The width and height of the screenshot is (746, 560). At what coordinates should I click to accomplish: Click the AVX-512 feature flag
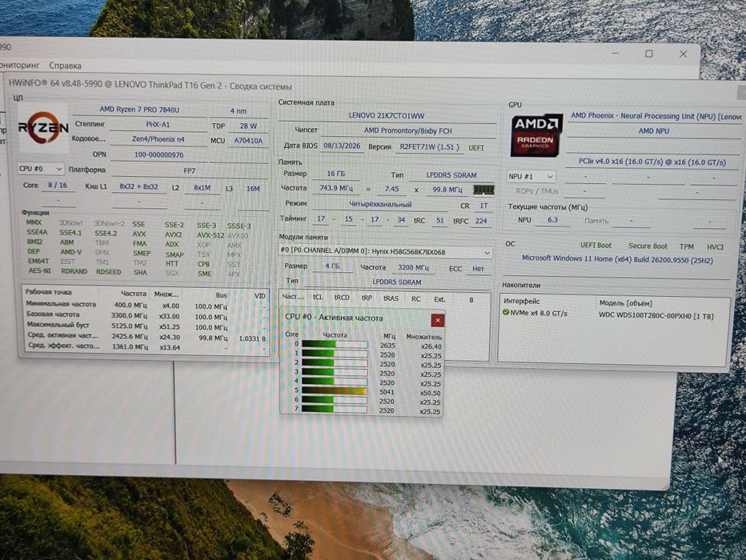[211, 235]
